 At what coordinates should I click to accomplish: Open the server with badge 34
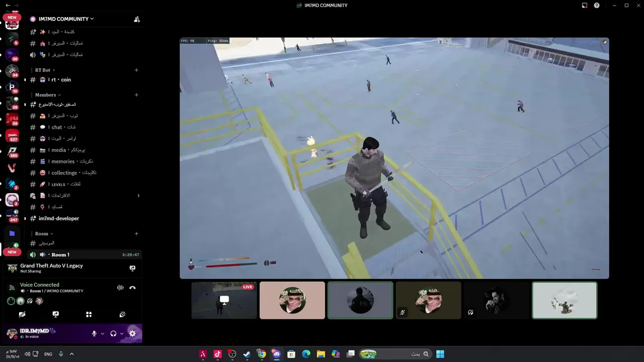point(12,71)
